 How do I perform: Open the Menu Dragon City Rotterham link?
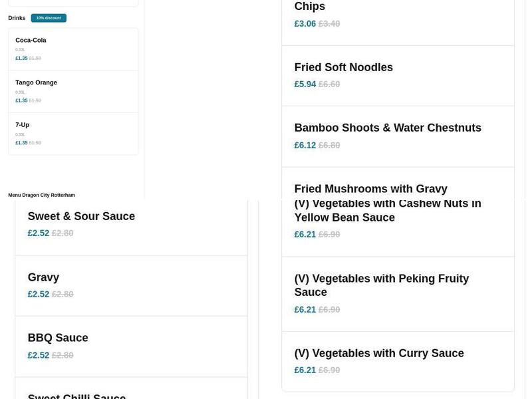[41, 195]
